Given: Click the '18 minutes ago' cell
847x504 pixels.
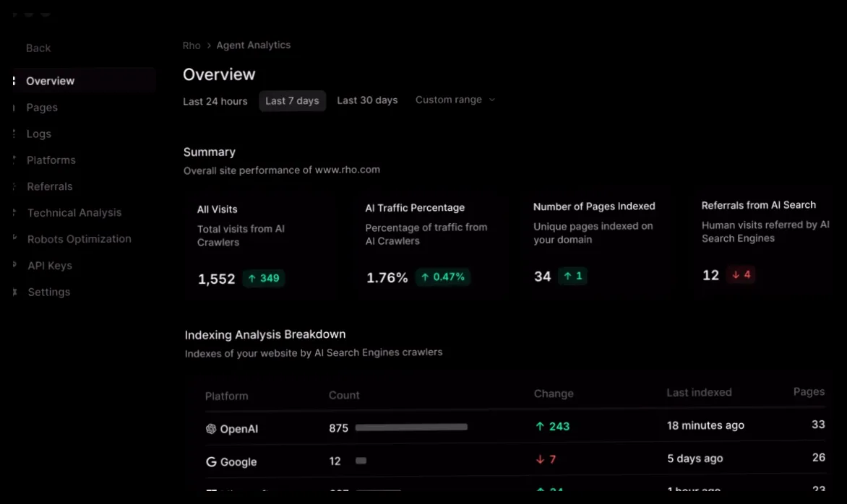Looking at the screenshot, I should pyautogui.click(x=705, y=425).
